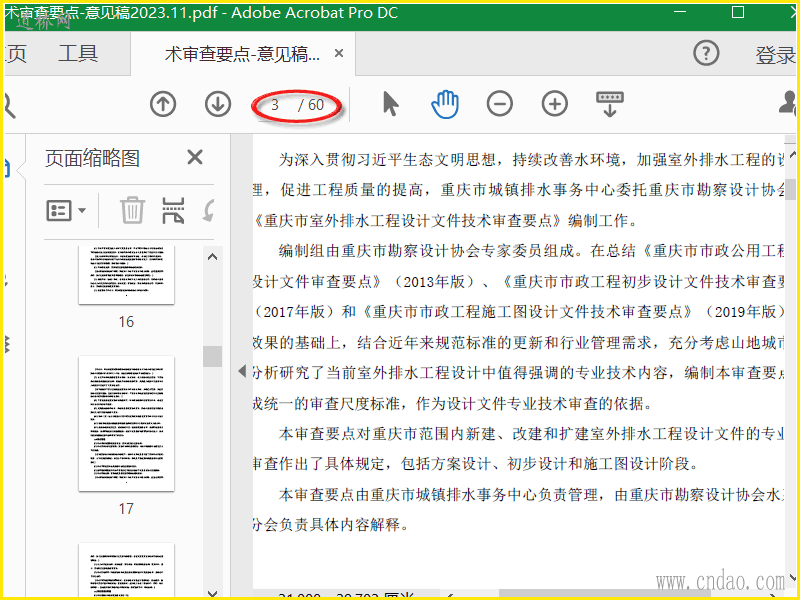Close the page thumbnails panel
Viewport: 800px width, 600px height.
point(195,157)
